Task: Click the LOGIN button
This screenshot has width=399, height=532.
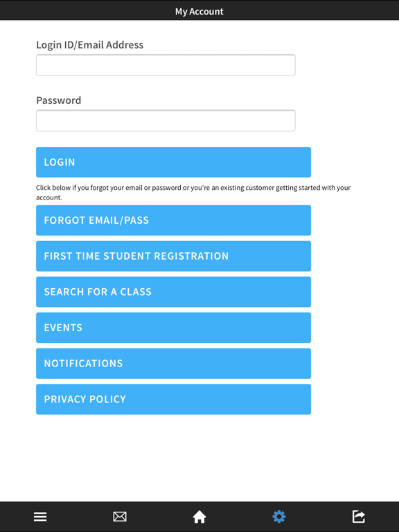Action: point(173,162)
